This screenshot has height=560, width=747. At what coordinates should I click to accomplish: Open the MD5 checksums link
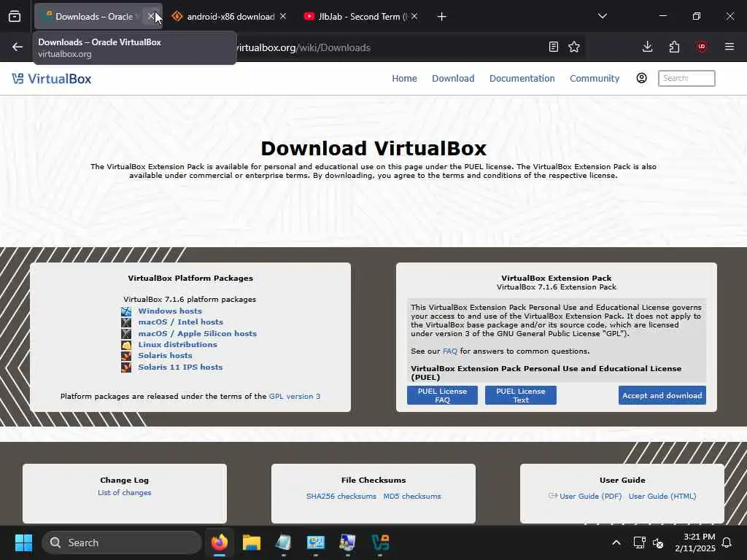coord(412,496)
